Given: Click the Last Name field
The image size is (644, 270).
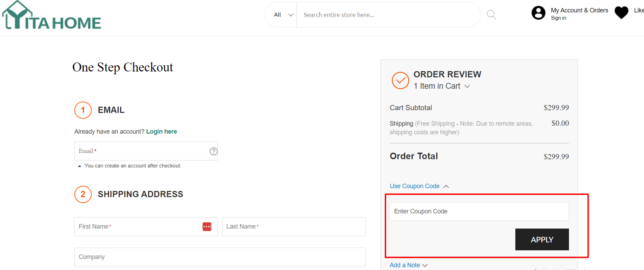Looking at the screenshot, I should click(x=294, y=226).
